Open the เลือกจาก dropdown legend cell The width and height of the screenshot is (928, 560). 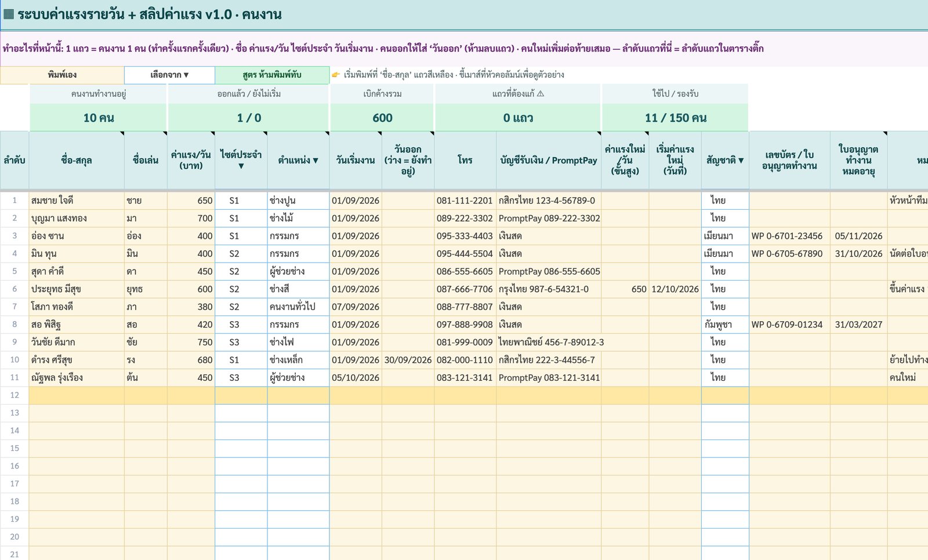point(169,75)
